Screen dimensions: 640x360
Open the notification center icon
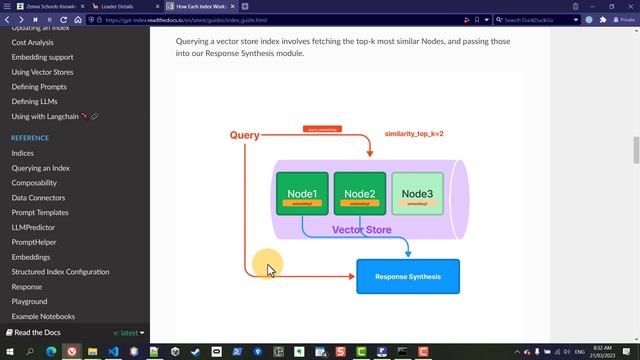tap(626, 351)
